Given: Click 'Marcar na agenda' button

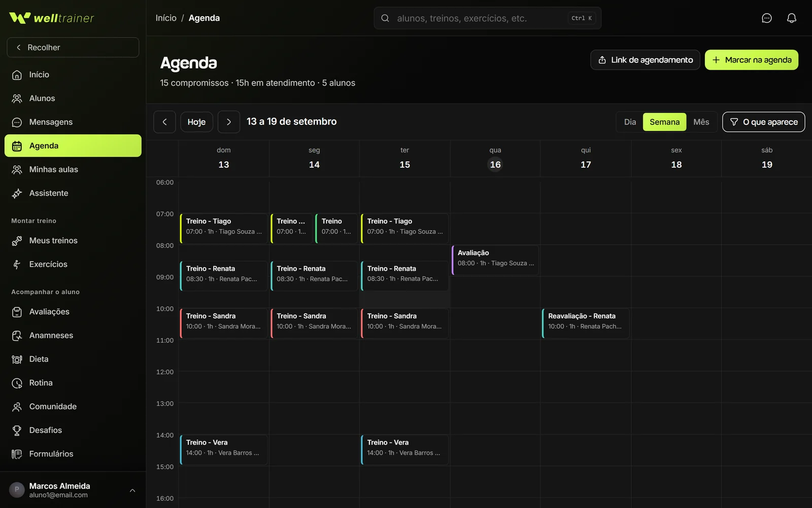Looking at the screenshot, I should (x=752, y=60).
